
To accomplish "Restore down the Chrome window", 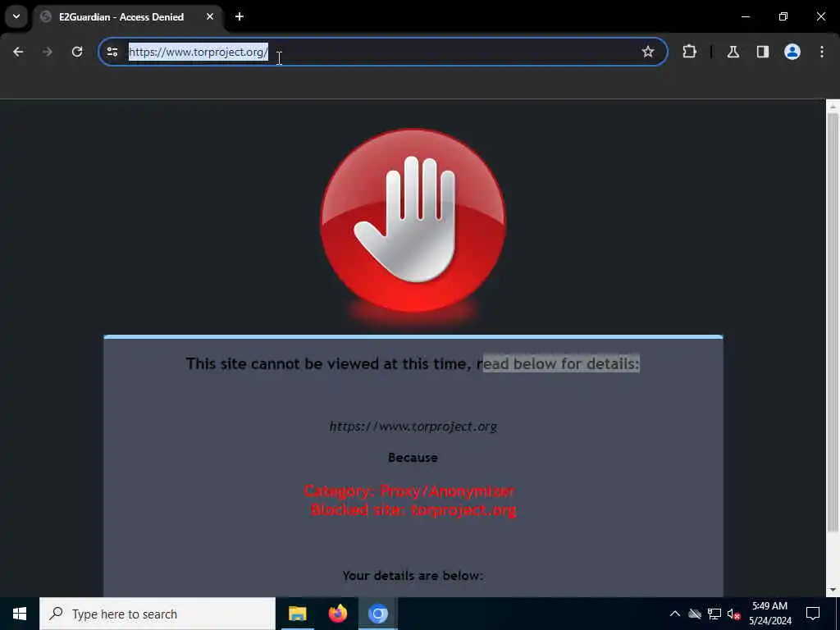I will point(783,16).
